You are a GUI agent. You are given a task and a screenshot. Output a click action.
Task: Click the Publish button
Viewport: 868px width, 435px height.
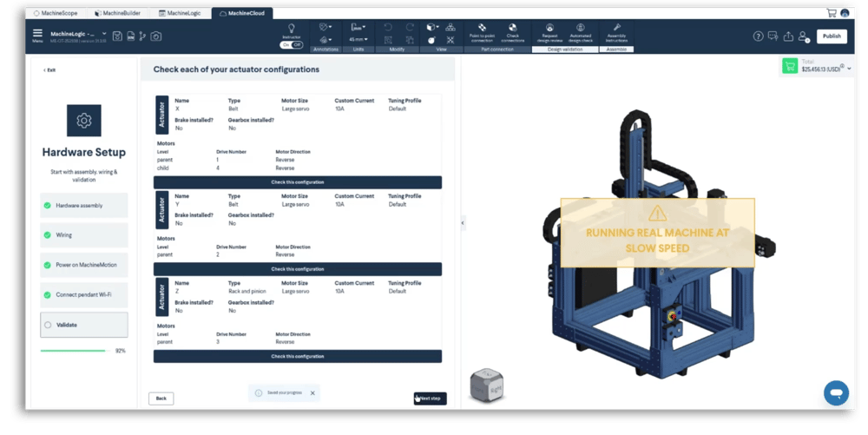[x=832, y=36]
